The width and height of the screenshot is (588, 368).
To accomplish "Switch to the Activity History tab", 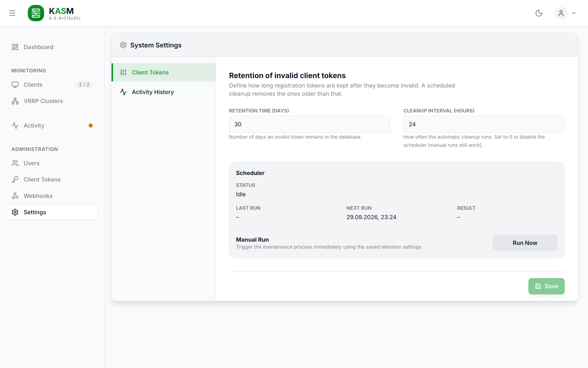I will (164, 92).
